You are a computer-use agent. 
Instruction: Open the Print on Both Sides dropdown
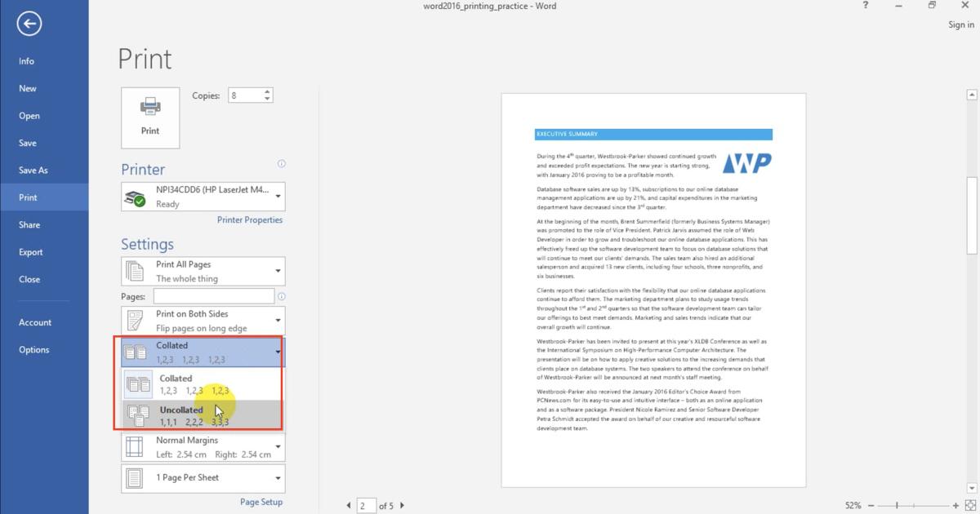click(203, 320)
